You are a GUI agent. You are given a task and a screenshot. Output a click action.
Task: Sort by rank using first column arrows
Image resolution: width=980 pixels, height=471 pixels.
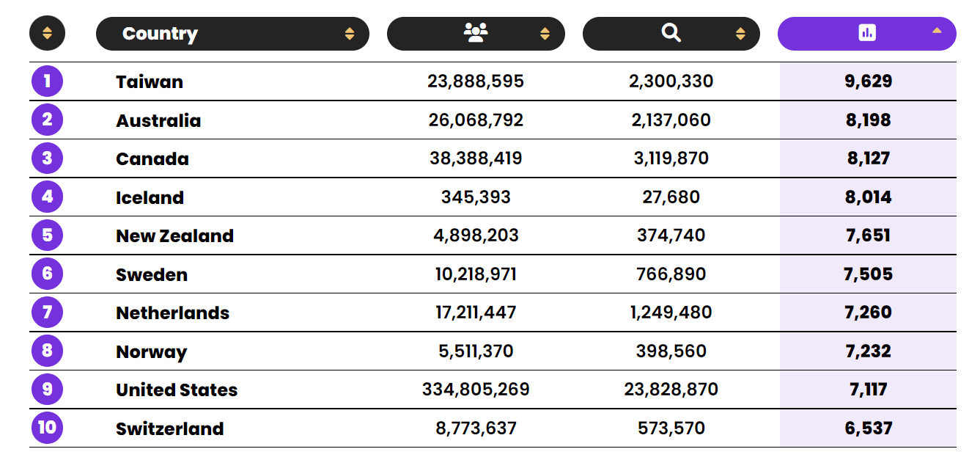click(47, 34)
